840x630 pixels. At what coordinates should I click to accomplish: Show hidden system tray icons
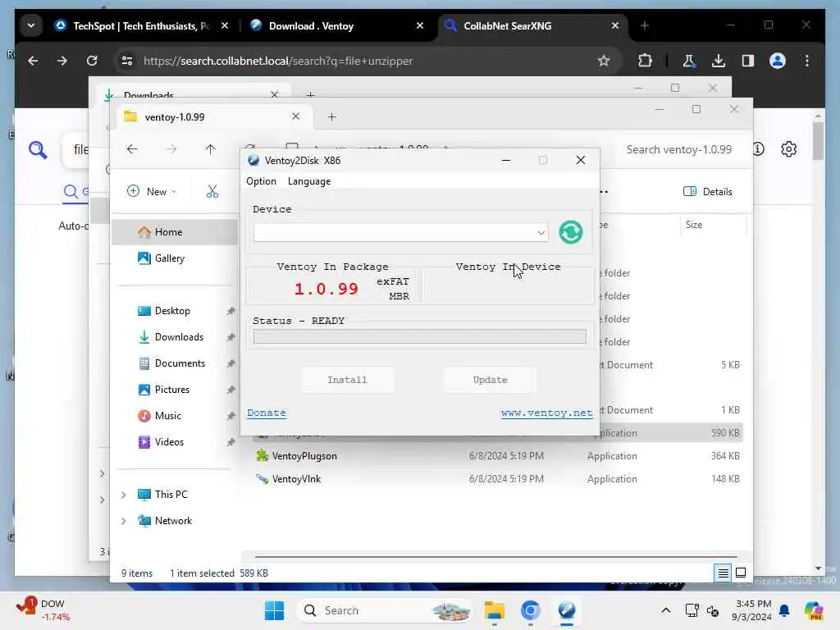tap(666, 610)
